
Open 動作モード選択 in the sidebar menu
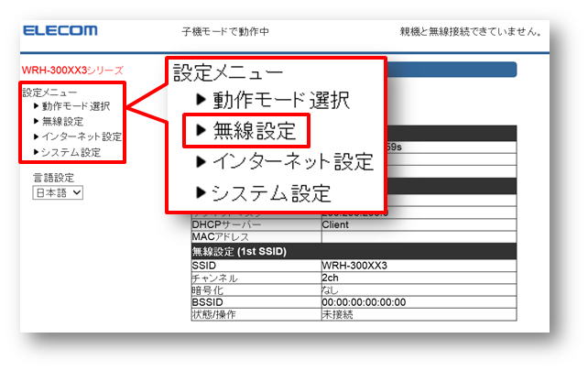(75, 106)
